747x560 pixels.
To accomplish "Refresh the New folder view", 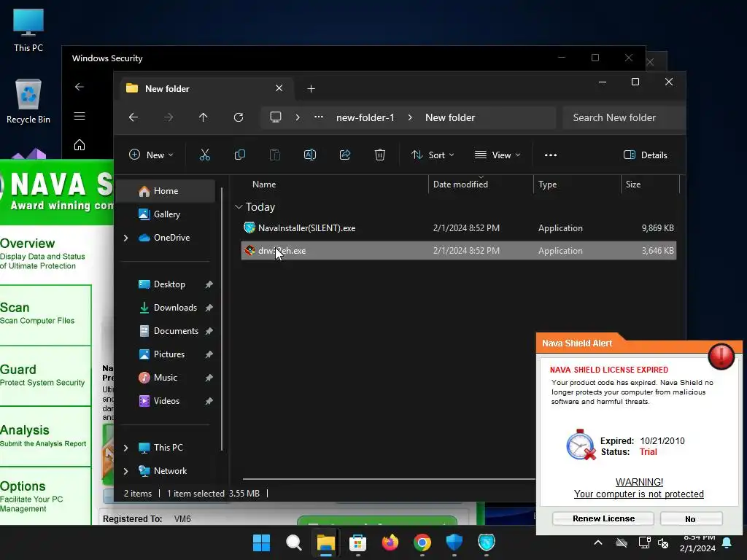I will 239,117.
